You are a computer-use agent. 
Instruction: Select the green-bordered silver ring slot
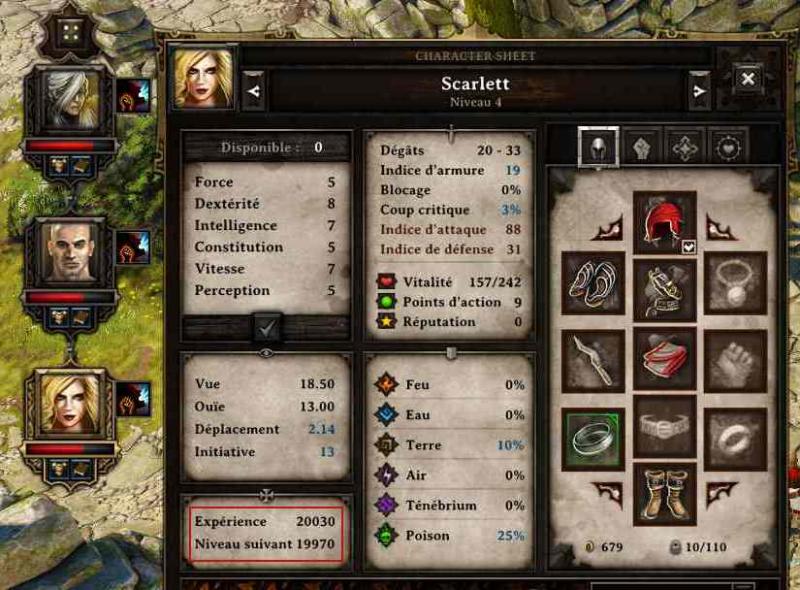pyautogui.click(x=593, y=439)
